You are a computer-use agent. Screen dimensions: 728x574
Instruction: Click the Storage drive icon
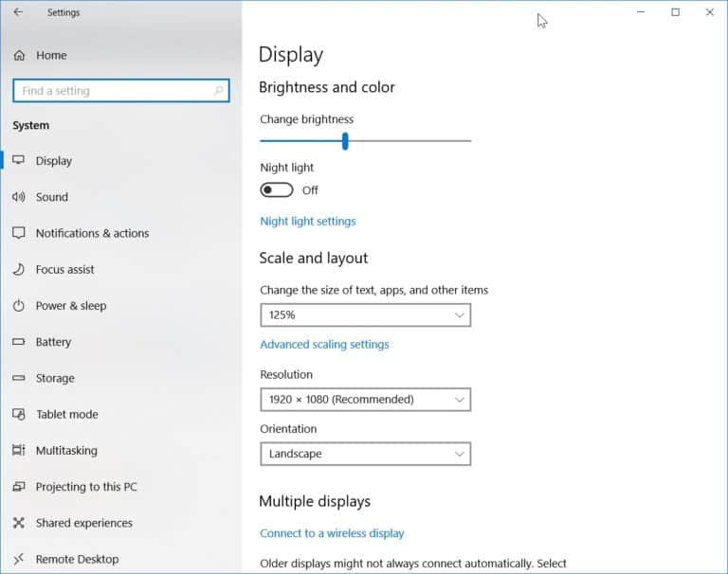pos(19,378)
